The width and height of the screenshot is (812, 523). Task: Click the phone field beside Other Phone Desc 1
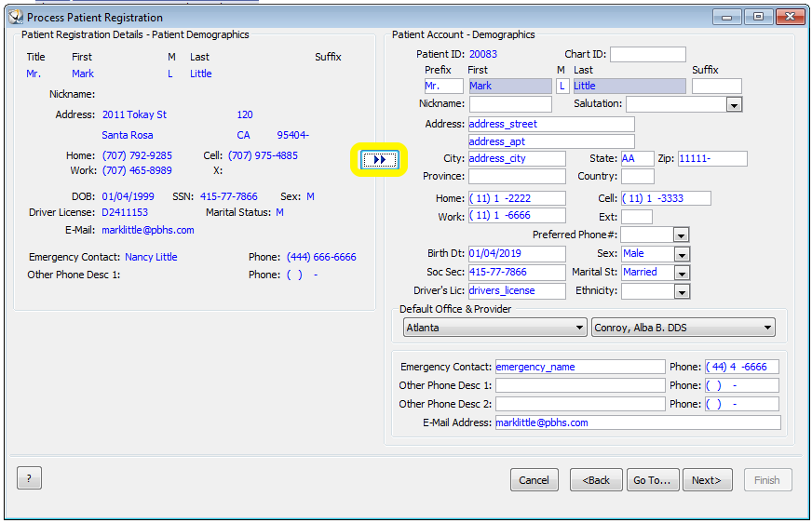point(742,385)
